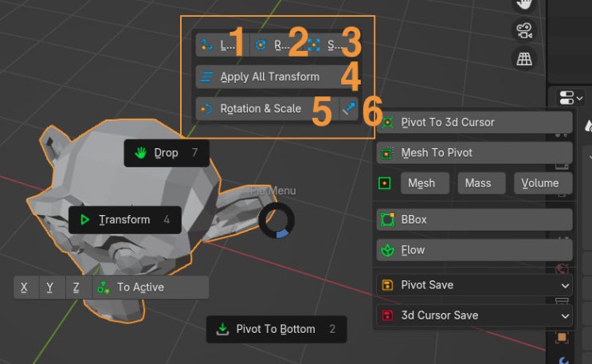Choose Drop in the pie menu
This screenshot has width=592, height=364.
167,153
